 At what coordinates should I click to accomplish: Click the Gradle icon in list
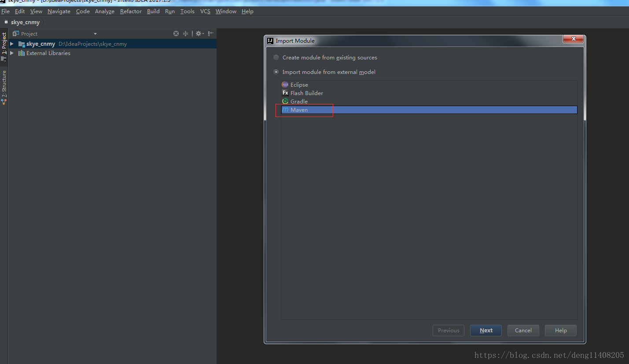tap(285, 101)
